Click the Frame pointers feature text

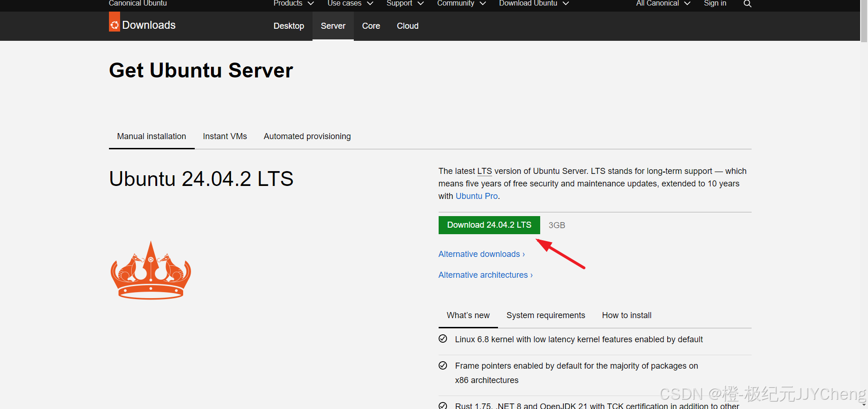[576, 373]
